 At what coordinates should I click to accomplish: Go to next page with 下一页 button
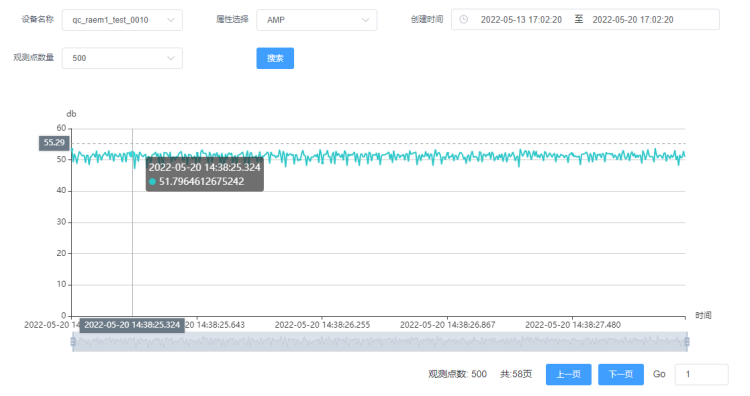click(620, 374)
